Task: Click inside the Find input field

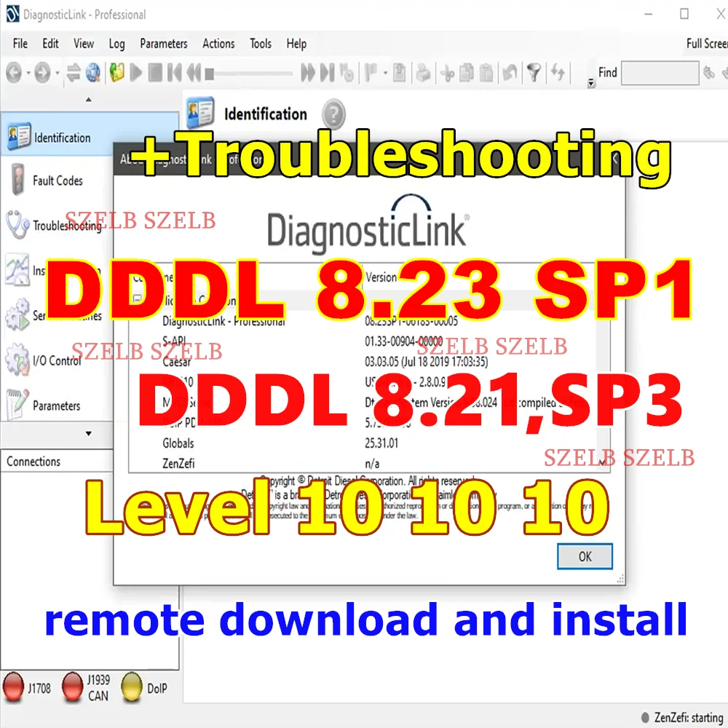Action: click(660, 73)
